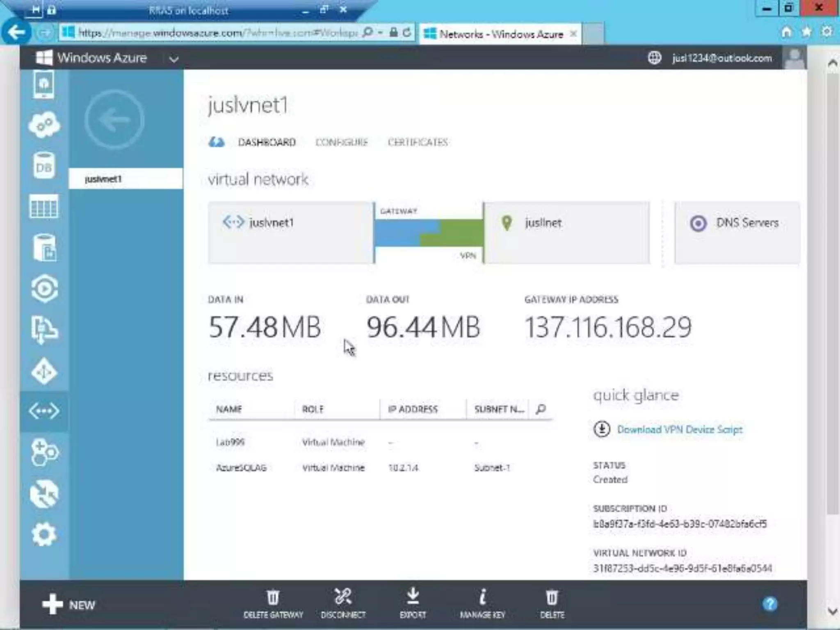Click the Manage Key icon

click(x=483, y=597)
